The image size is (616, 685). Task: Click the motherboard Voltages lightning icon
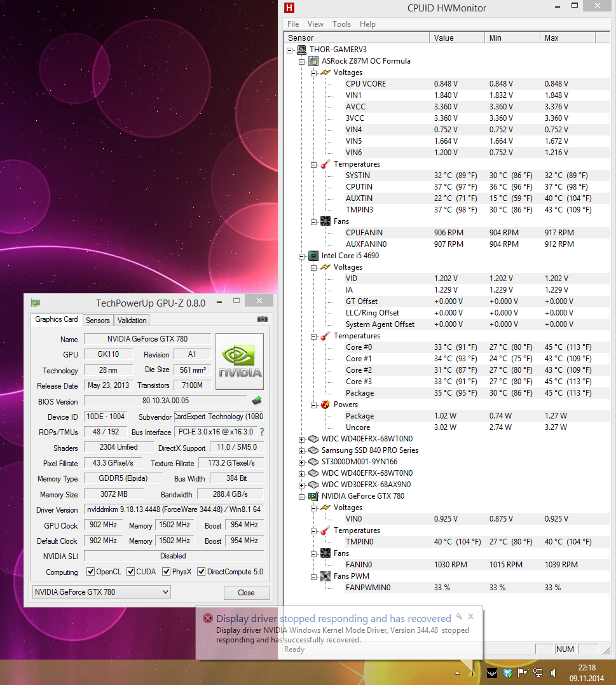325,73
